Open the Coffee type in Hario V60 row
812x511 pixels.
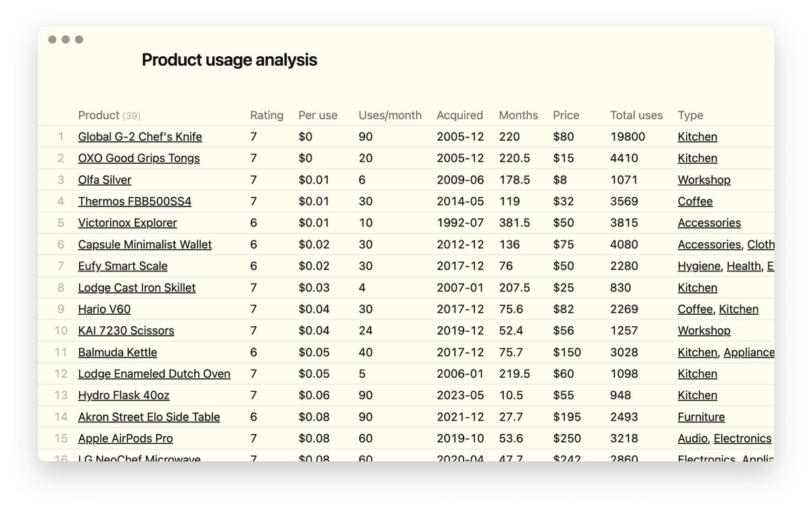coord(696,309)
